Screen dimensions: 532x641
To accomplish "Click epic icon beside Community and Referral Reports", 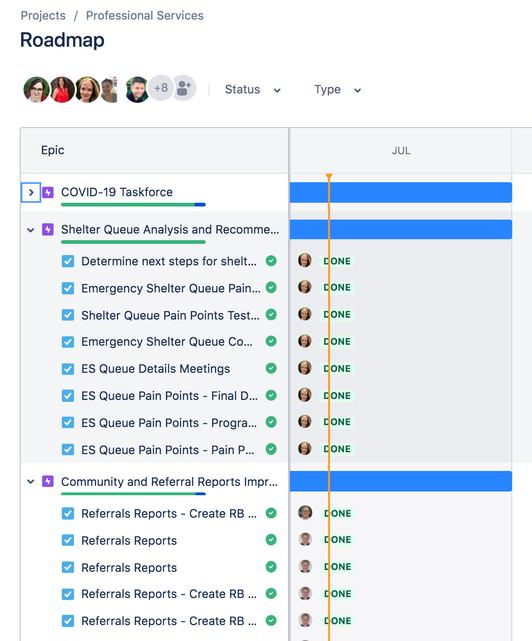I will [x=48, y=482].
